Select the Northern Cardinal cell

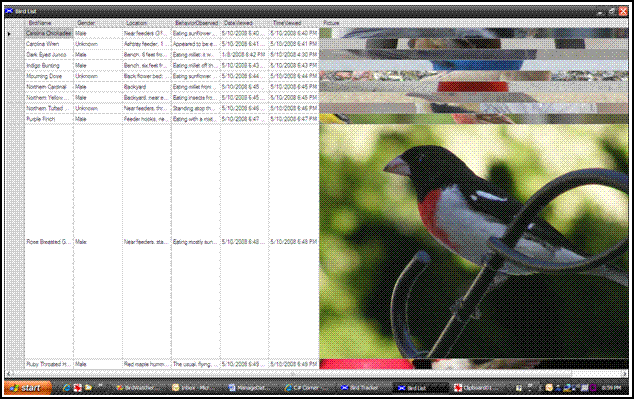pyautogui.click(x=49, y=87)
